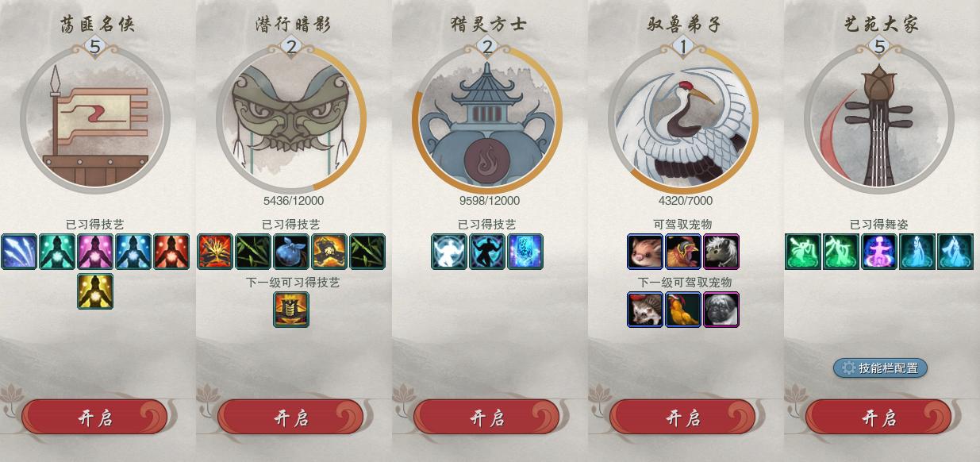Screen dimensions: 980x462
Task: Click the 猎灵方士 experience progress ring
Action: tap(486, 119)
